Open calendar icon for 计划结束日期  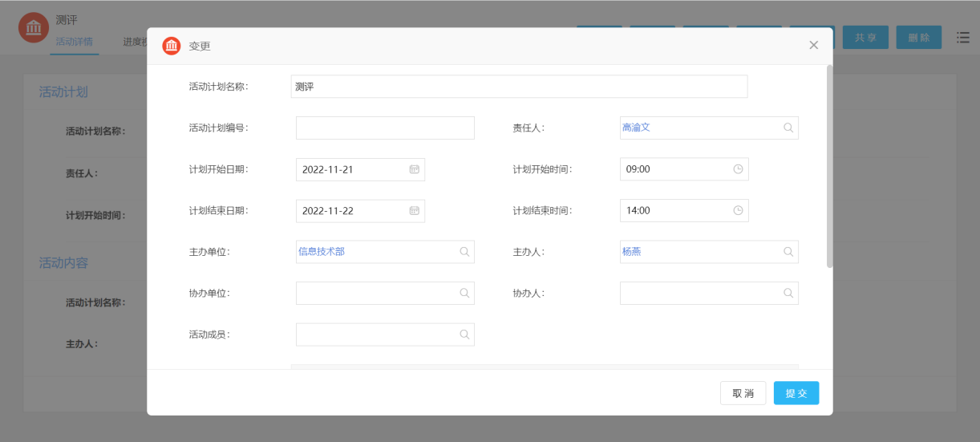click(415, 211)
